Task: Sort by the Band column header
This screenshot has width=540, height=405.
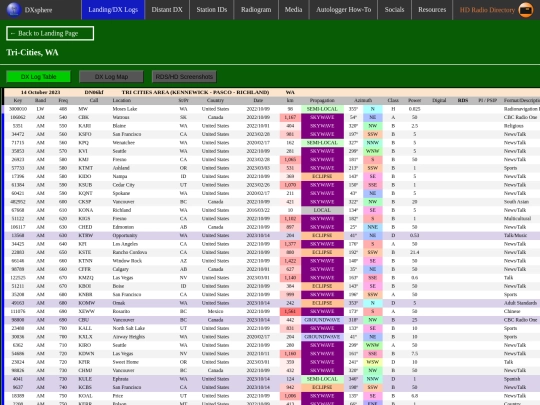Action: [x=40, y=100]
